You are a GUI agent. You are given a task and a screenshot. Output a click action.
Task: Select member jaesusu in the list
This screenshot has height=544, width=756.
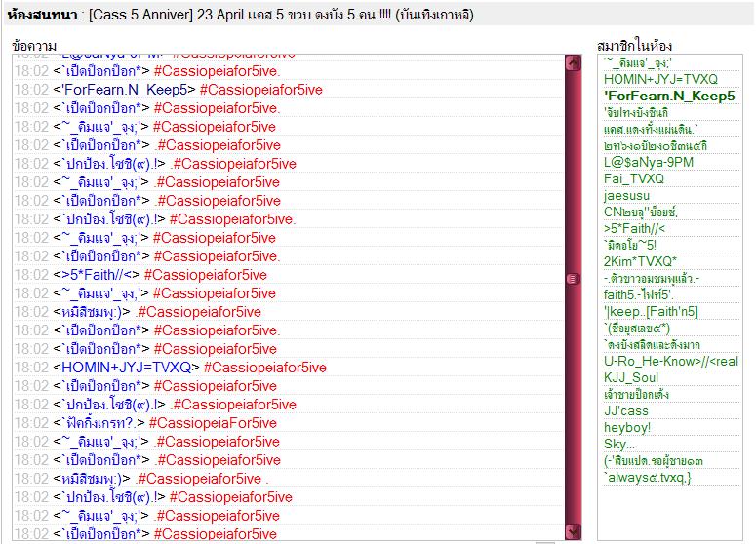pyautogui.click(x=626, y=196)
